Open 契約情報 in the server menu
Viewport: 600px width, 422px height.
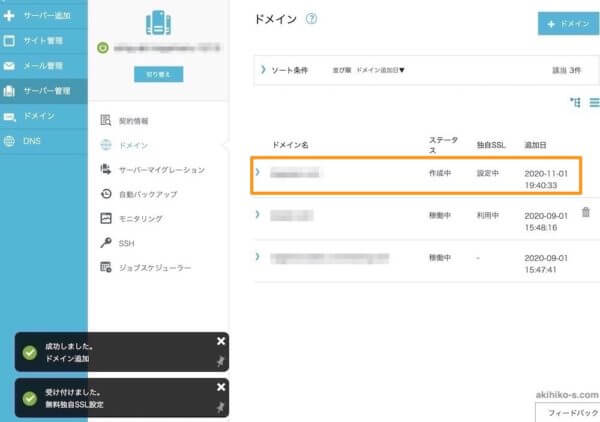click(134, 121)
